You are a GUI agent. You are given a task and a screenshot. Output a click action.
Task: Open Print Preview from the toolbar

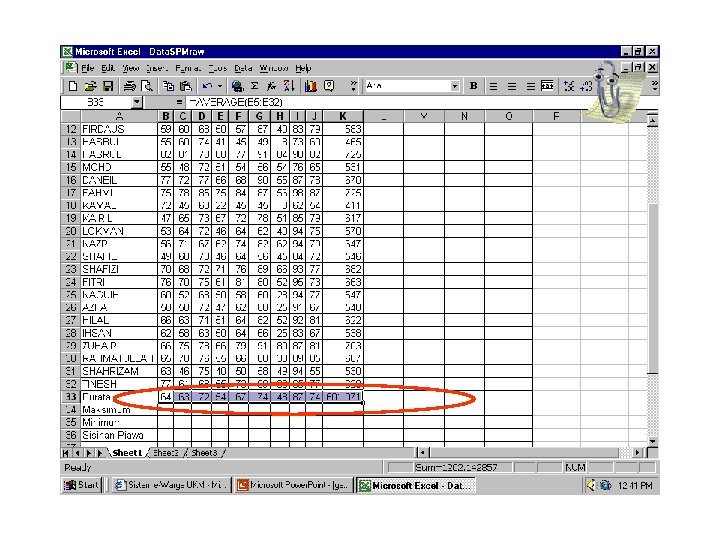pyautogui.click(x=147, y=86)
